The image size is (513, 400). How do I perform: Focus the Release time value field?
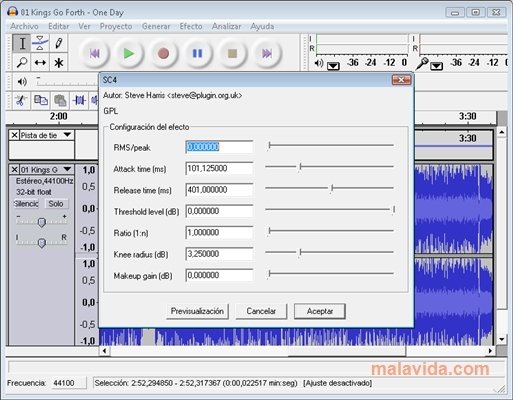[x=219, y=190]
